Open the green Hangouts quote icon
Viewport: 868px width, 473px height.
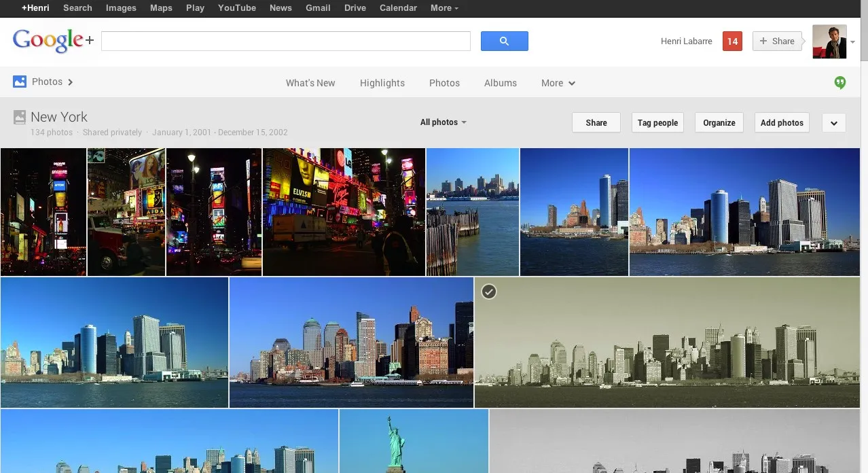click(840, 83)
